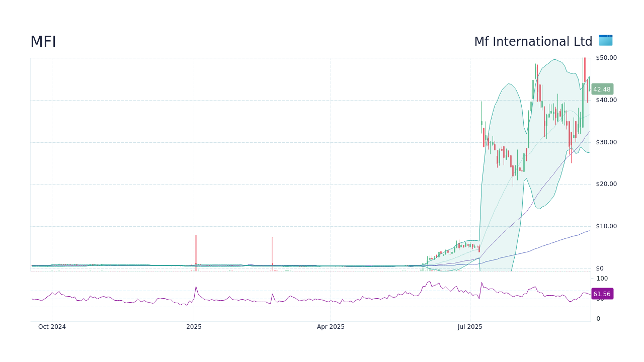Click the RSI peak in late June
Screen dimensions: 644x362
point(429,281)
